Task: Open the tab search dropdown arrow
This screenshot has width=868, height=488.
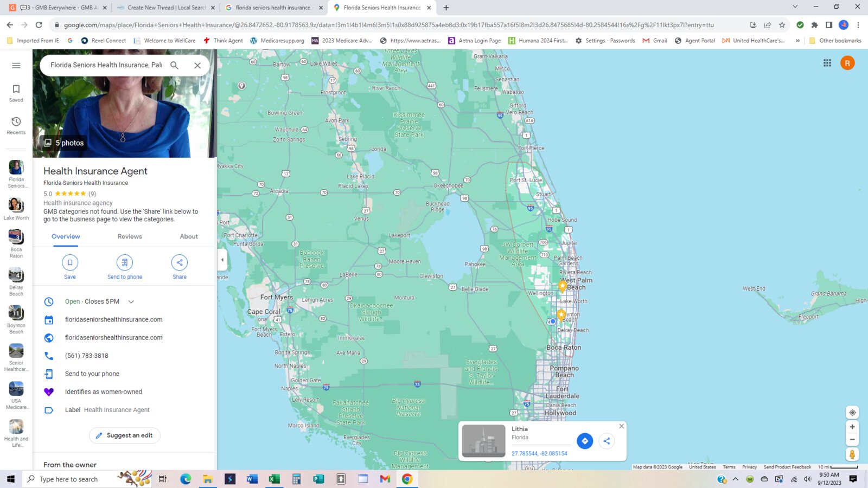Action: pos(795,7)
